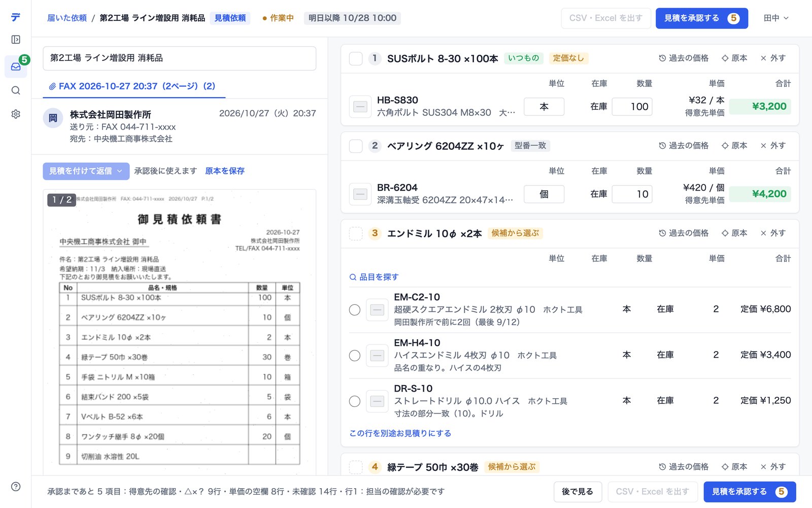The image size is (812, 508).
Task: Open the inbox icon with badge 5
Action: pyautogui.click(x=16, y=67)
